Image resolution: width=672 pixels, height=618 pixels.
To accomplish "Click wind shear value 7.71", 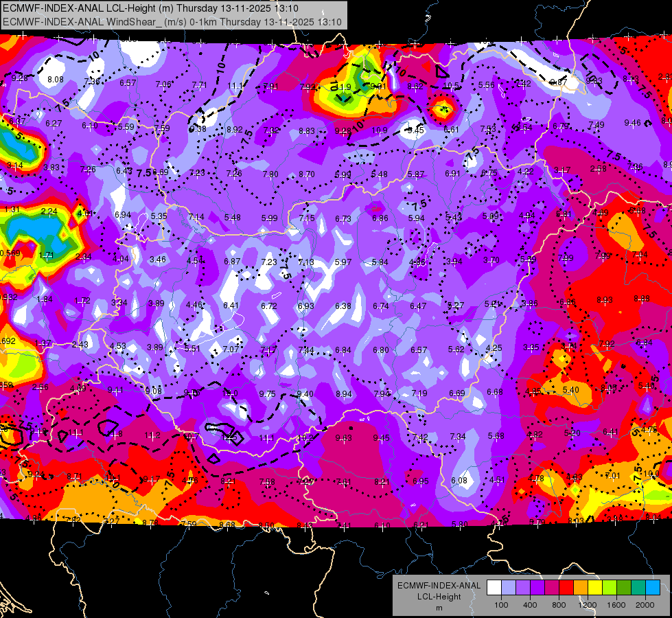I will tap(199, 85).
